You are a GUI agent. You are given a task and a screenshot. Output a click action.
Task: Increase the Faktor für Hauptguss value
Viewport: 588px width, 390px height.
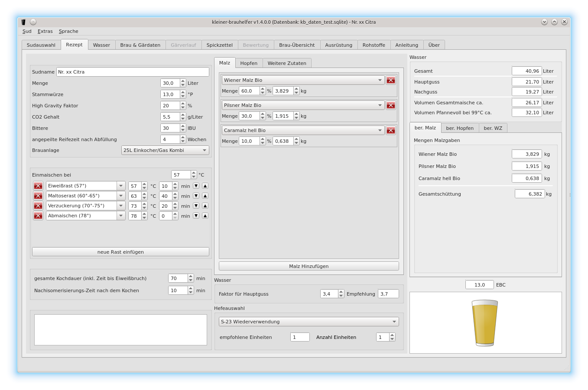(x=341, y=292)
